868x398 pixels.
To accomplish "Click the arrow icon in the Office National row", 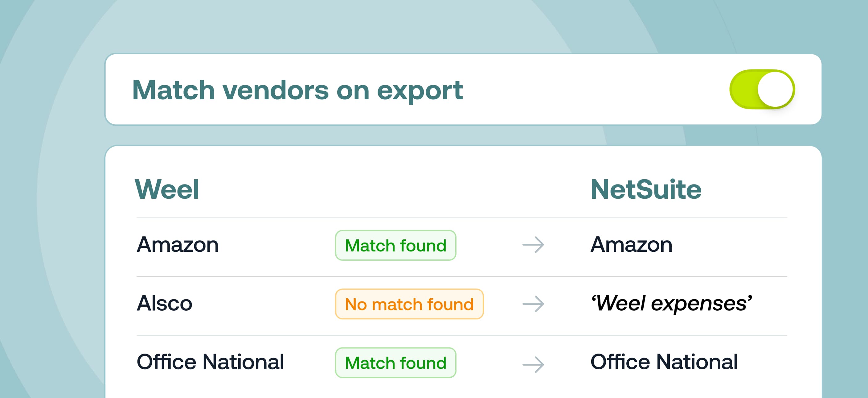I will (x=533, y=364).
